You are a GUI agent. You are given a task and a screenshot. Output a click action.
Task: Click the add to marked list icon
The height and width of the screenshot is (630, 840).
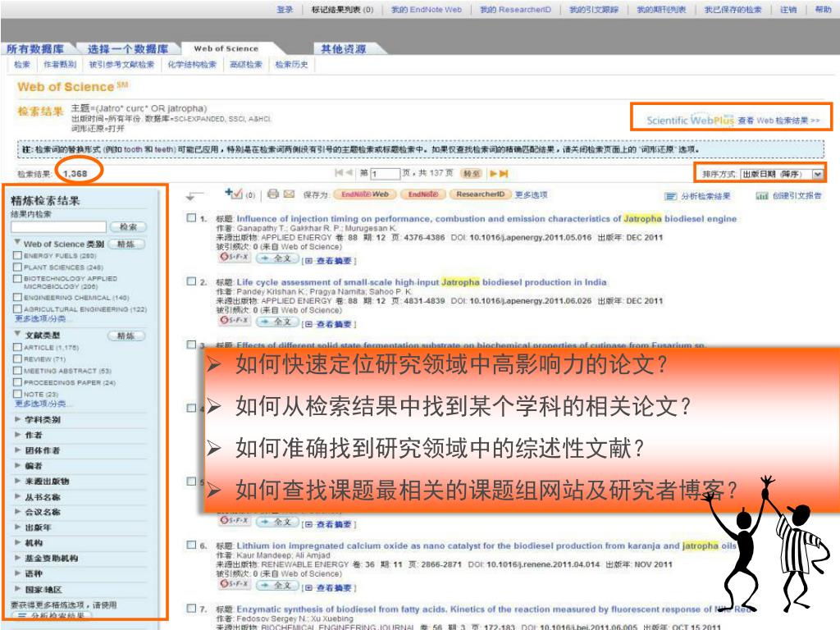point(234,194)
